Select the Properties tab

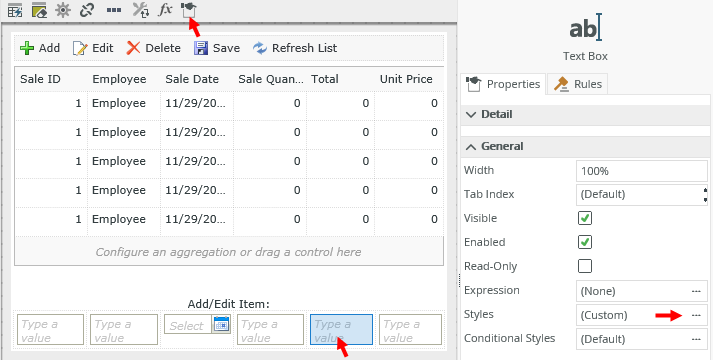[503, 84]
